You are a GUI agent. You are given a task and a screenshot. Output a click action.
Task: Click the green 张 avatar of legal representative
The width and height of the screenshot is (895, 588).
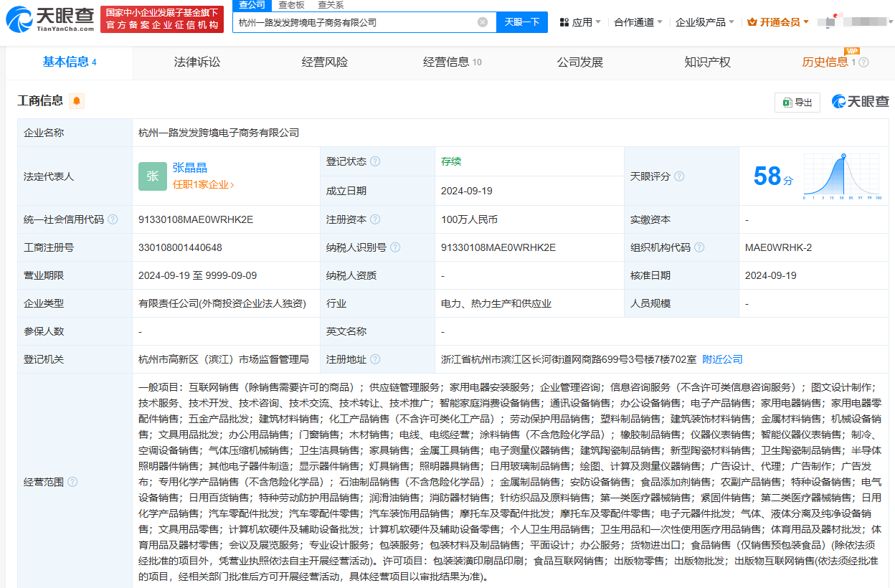point(153,176)
